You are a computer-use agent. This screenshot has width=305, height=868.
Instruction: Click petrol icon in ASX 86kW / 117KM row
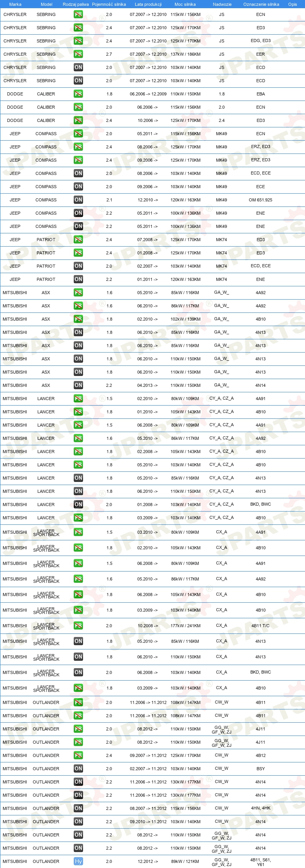tap(78, 306)
